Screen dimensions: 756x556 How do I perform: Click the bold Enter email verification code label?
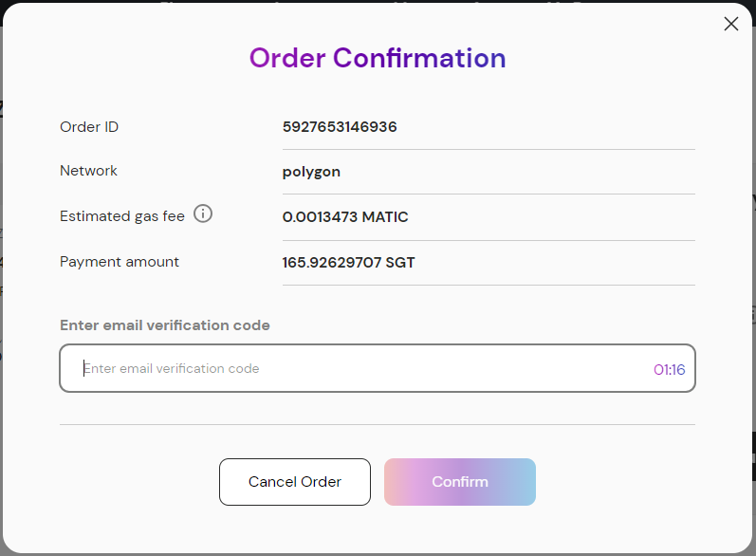point(165,324)
